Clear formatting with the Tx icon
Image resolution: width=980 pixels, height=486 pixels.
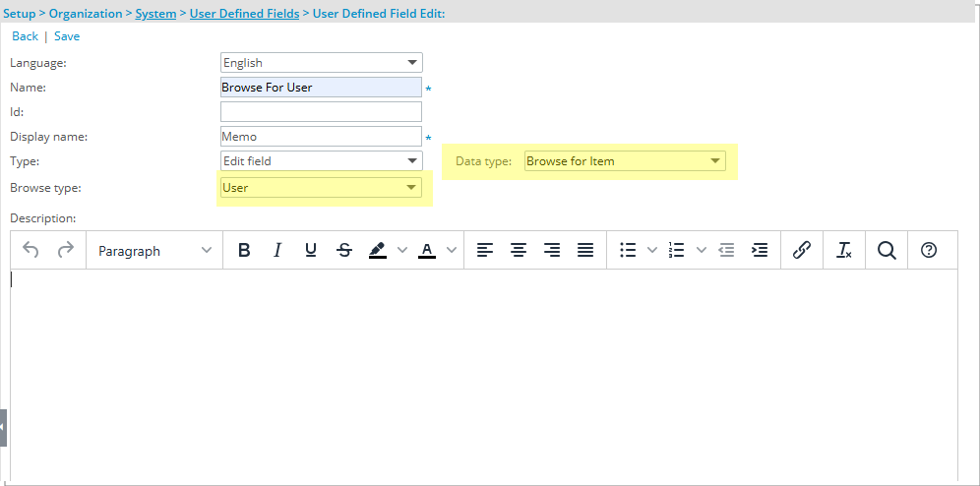click(844, 251)
